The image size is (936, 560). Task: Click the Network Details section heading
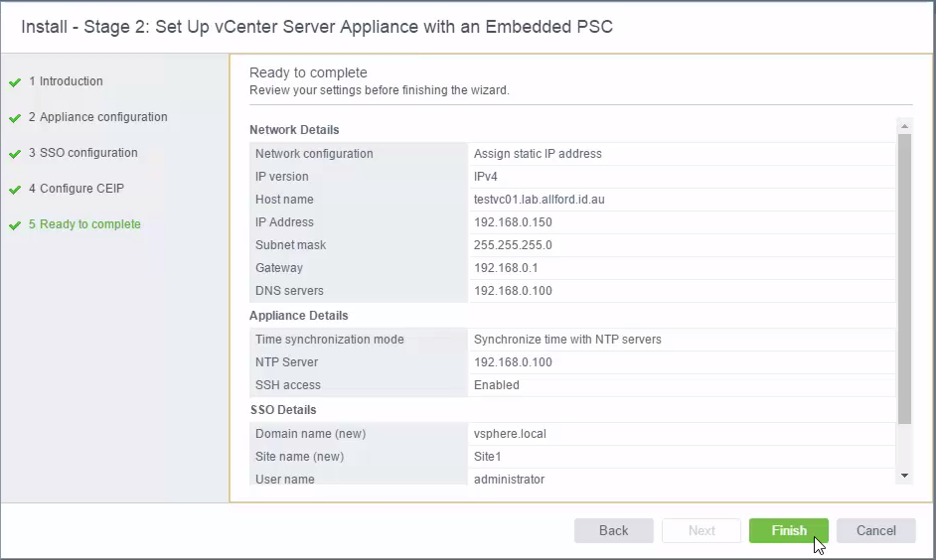coord(294,129)
